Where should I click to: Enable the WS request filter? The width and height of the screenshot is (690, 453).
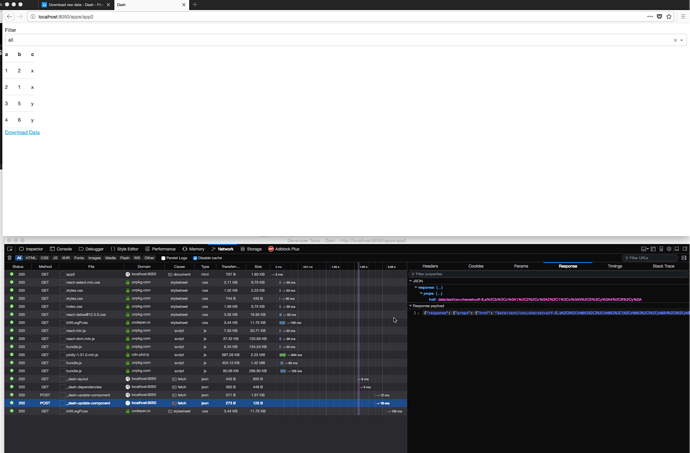137,258
